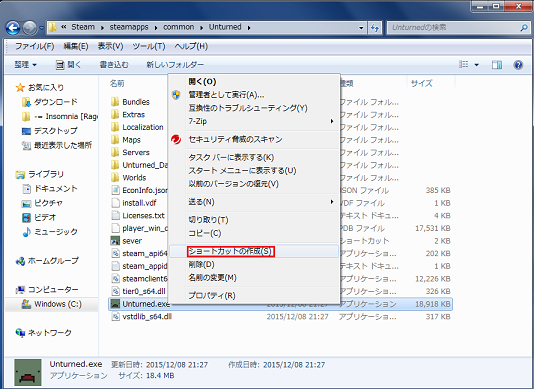The height and width of the screenshot is (389, 534).
Task: Select 管理者として実行(A) menu entry
Action: (x=254, y=95)
